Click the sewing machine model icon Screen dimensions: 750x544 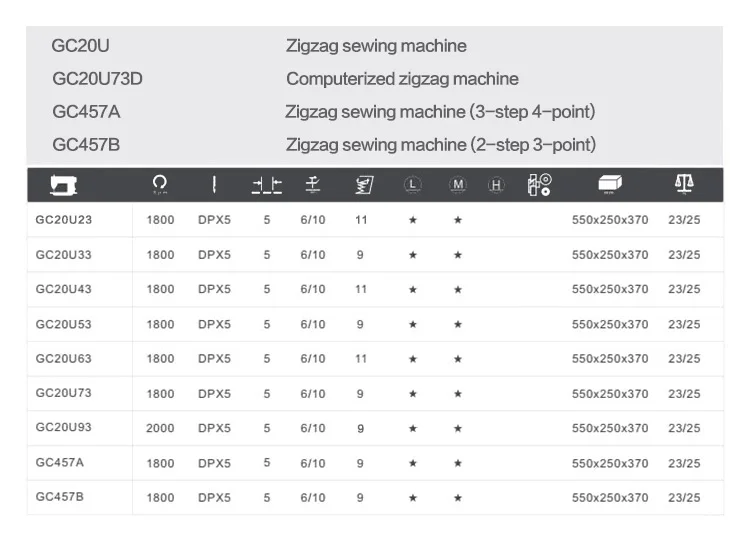62,184
